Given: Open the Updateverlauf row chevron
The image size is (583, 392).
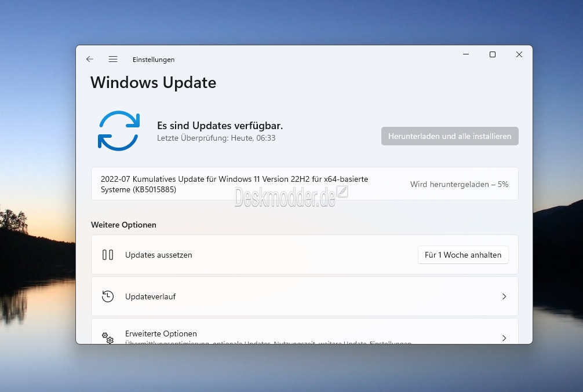Looking at the screenshot, I should pos(504,296).
